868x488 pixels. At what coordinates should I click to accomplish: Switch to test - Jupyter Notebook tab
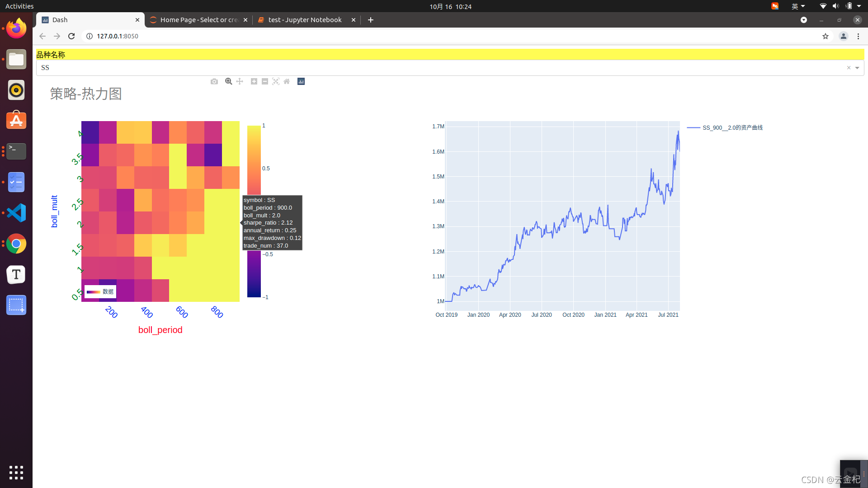tap(304, 20)
